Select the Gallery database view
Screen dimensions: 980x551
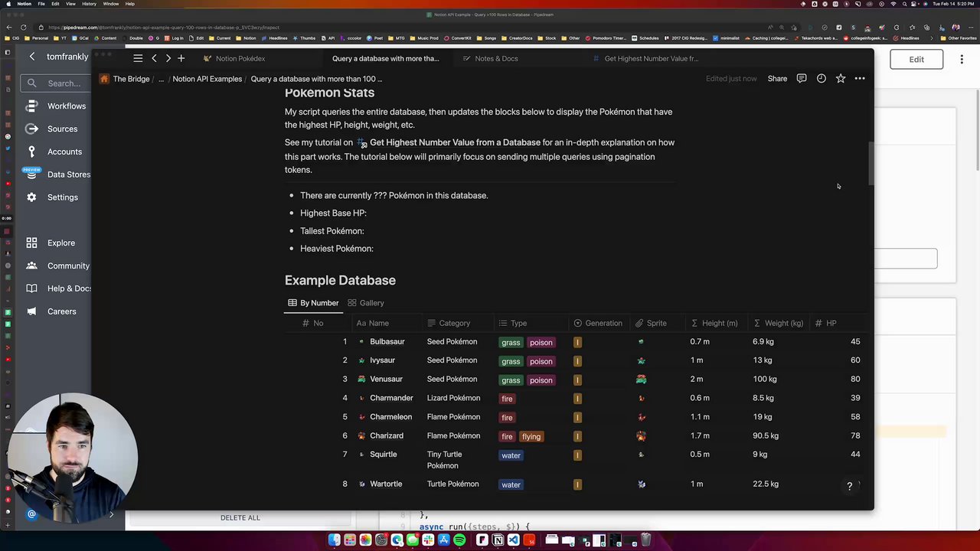(x=366, y=303)
